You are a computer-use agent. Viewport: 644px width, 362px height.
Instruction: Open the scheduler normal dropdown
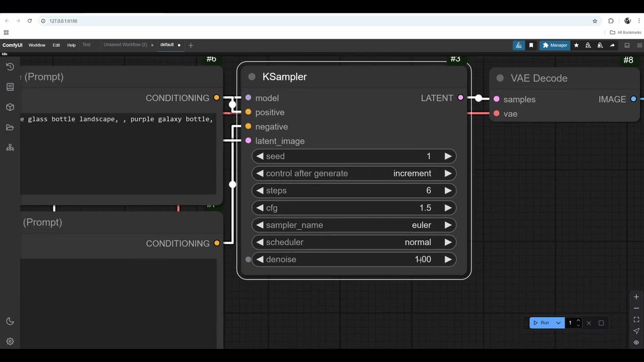click(x=354, y=242)
